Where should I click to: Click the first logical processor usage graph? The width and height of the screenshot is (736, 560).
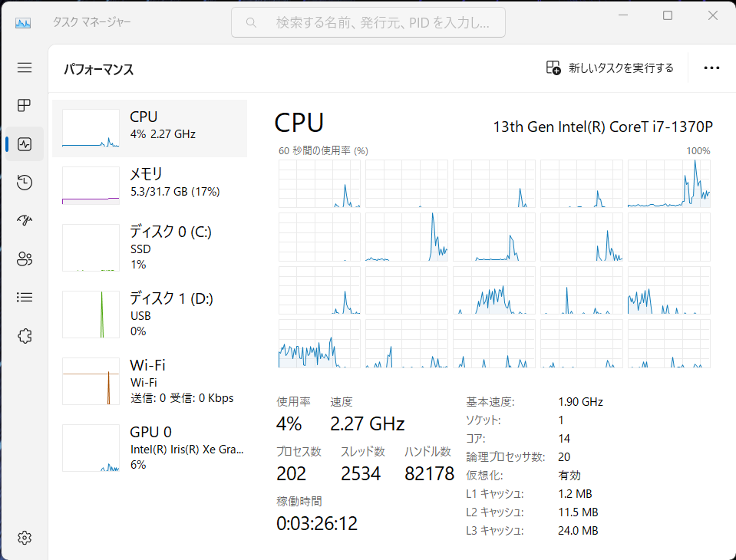tap(318, 184)
